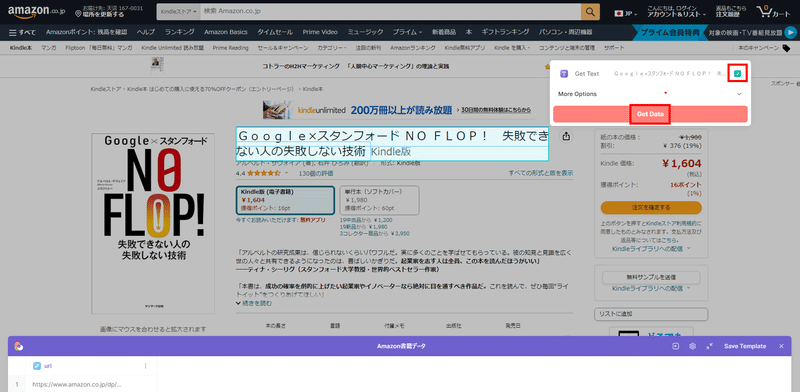The width and height of the screenshot is (800, 392).
Task: Click the Amazonランキング tab in Kindle nav
Action: (413, 48)
